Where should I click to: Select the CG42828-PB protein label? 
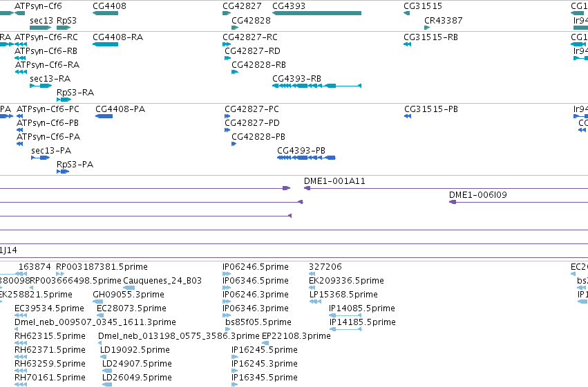point(258,137)
